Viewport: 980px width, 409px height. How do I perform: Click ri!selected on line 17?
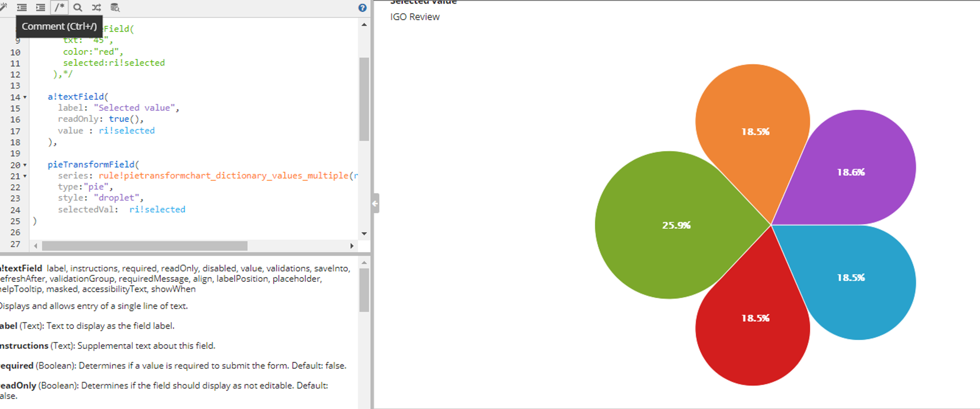pyautogui.click(x=127, y=131)
